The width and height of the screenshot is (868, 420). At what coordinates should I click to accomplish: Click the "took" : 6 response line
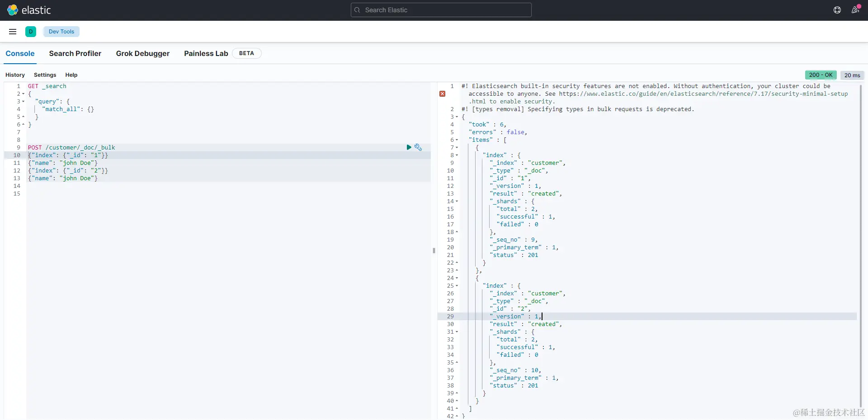pos(487,125)
